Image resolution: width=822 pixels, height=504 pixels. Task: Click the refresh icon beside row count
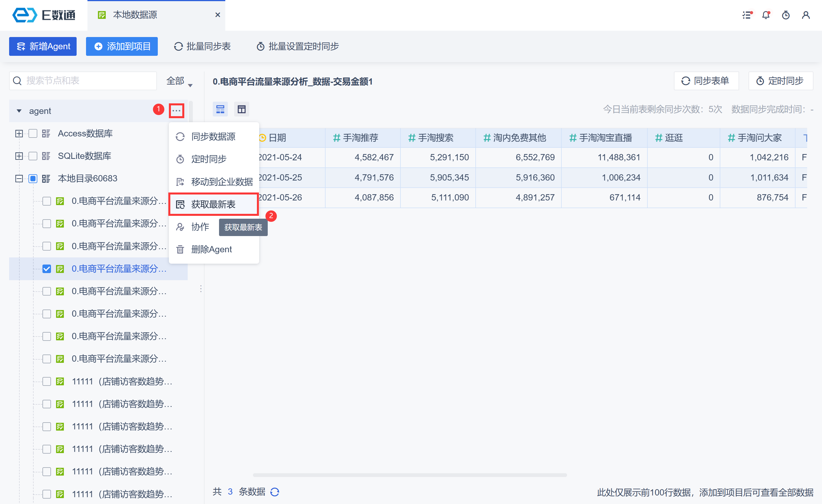[275, 492]
